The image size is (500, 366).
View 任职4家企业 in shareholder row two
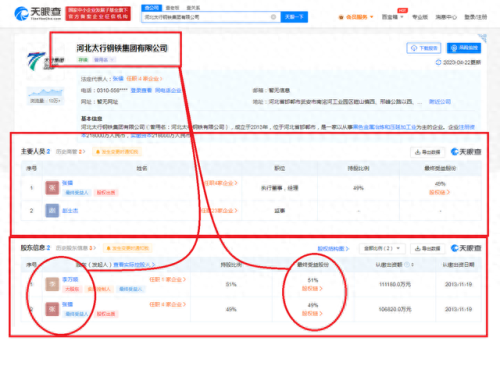pyautogui.click(x=167, y=304)
